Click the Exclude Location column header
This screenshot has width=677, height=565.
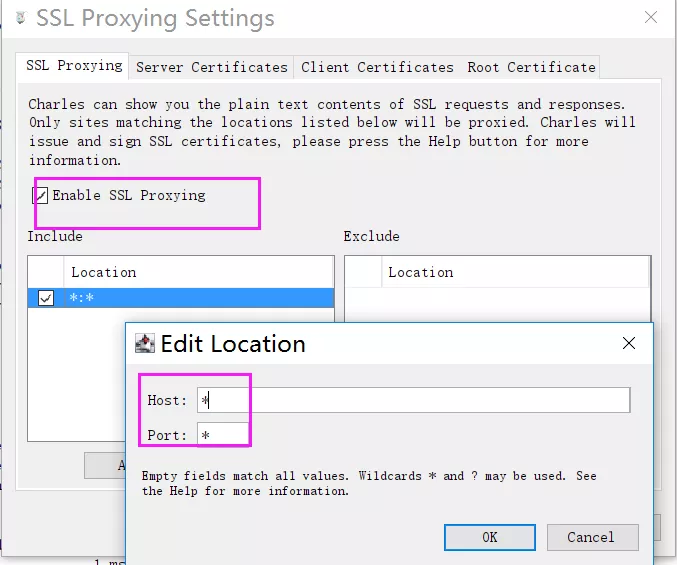click(x=515, y=272)
